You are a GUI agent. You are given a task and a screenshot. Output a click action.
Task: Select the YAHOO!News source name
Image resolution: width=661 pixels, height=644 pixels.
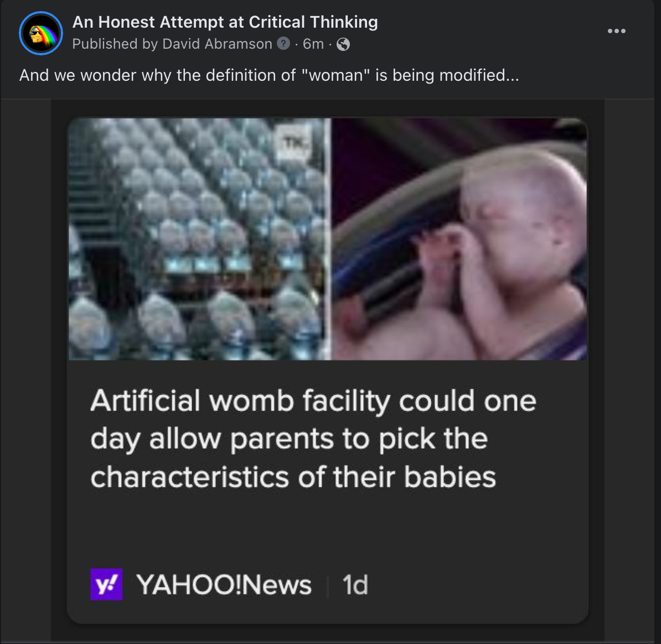(x=224, y=585)
